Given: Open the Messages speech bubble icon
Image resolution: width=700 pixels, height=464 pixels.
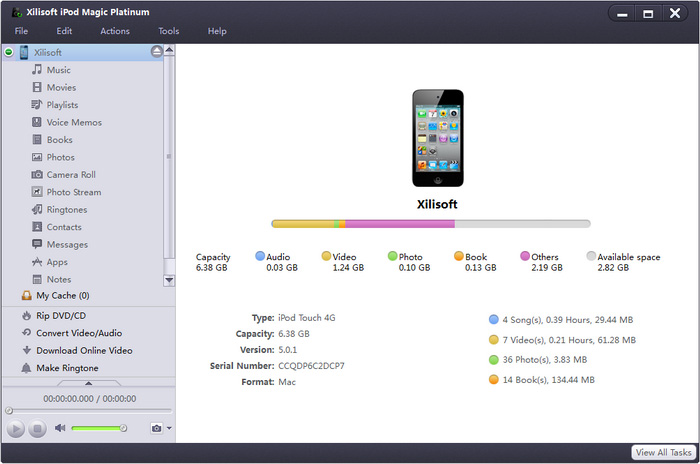Looking at the screenshot, I should click(37, 244).
